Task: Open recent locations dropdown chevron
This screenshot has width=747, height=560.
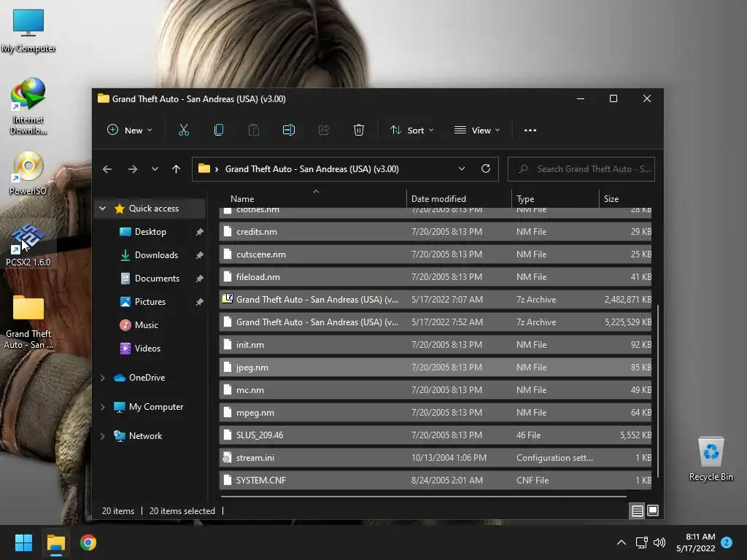Action: [x=155, y=169]
